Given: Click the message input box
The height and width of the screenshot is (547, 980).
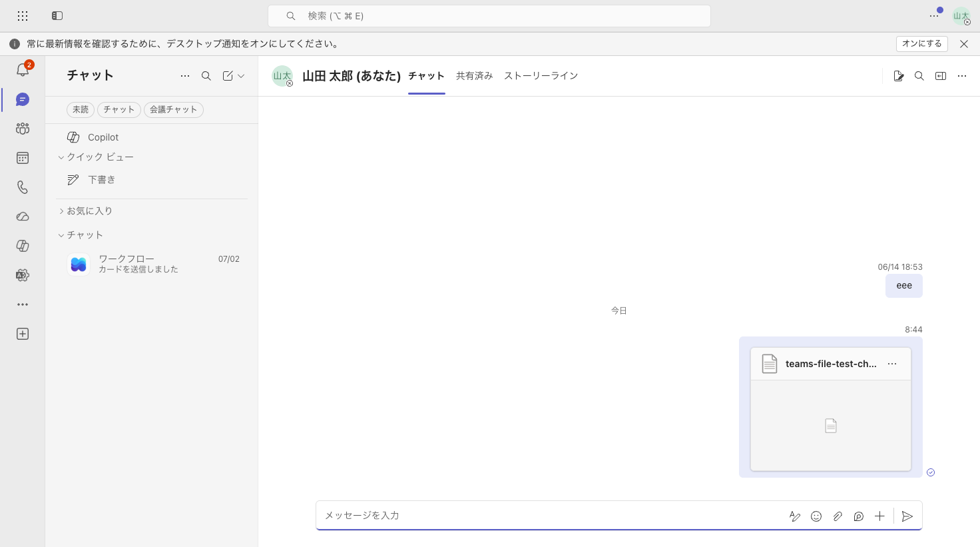Looking at the screenshot, I should 551,516.
